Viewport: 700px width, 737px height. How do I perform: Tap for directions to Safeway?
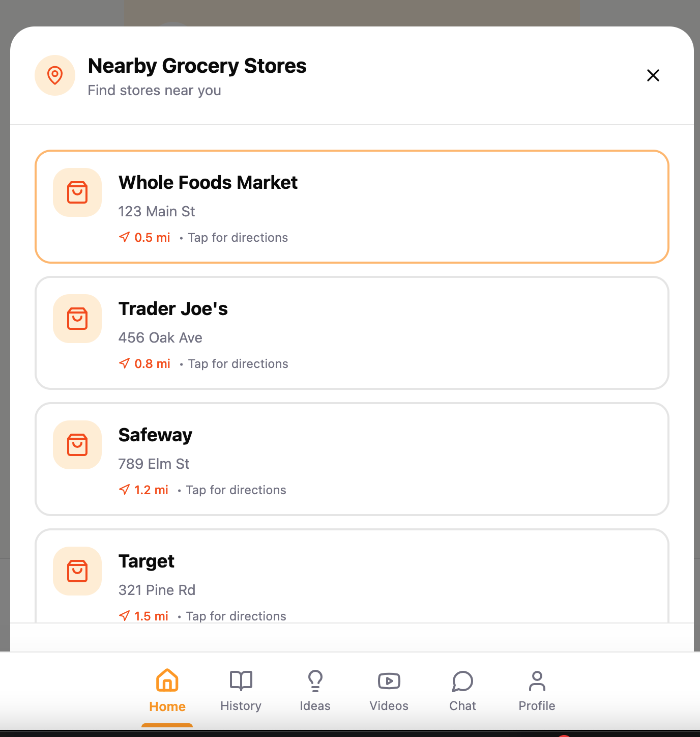tap(236, 490)
